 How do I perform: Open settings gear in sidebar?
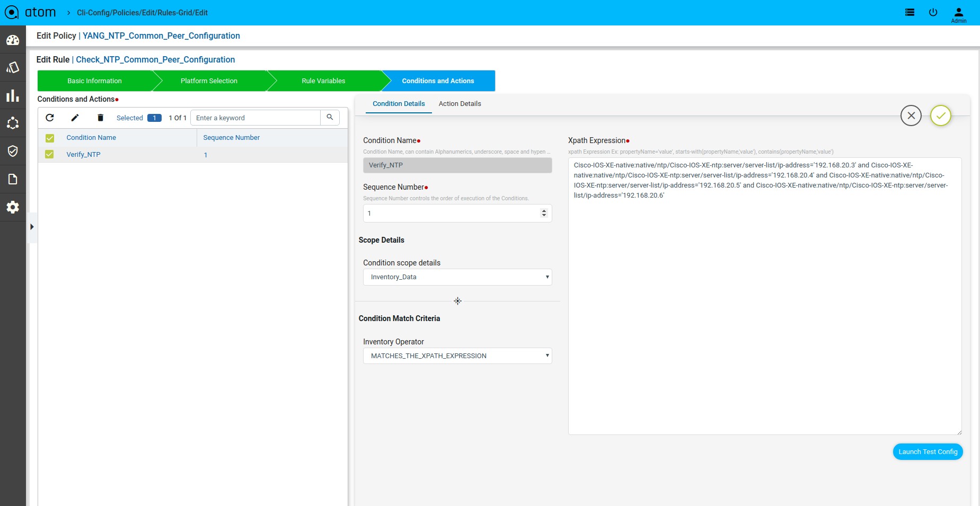tap(13, 207)
